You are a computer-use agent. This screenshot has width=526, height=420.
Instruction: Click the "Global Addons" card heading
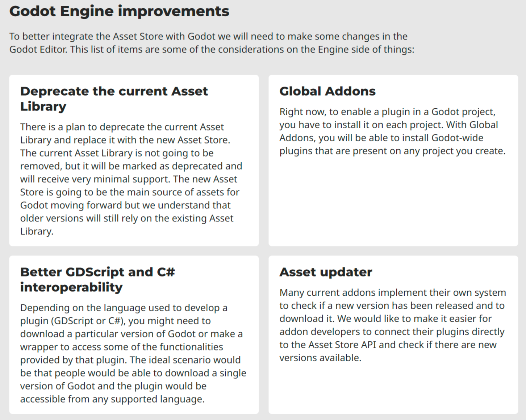click(x=327, y=91)
